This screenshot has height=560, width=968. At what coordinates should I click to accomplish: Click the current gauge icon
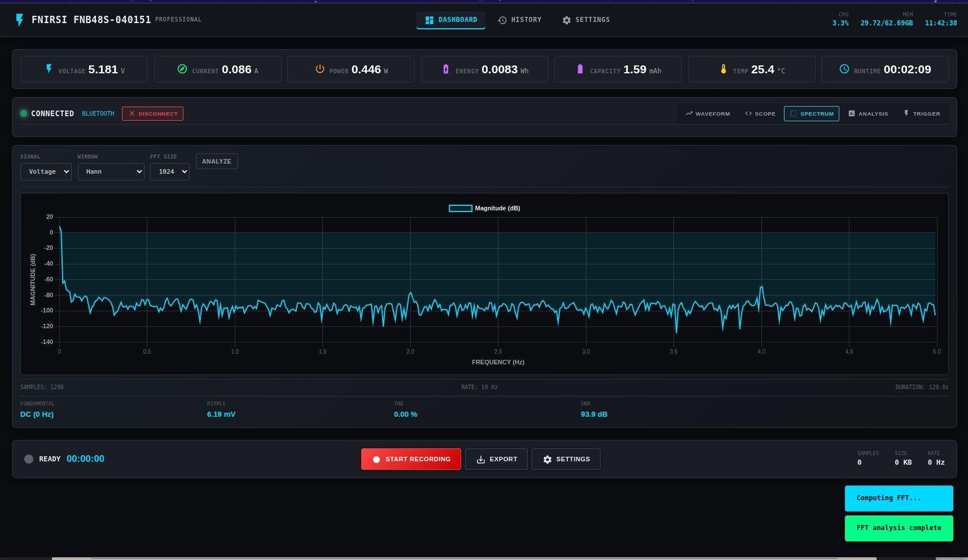click(x=182, y=69)
